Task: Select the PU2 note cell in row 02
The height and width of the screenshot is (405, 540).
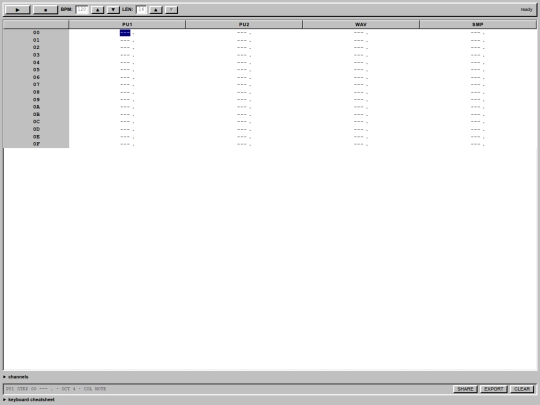Action: pyautogui.click(x=242, y=48)
